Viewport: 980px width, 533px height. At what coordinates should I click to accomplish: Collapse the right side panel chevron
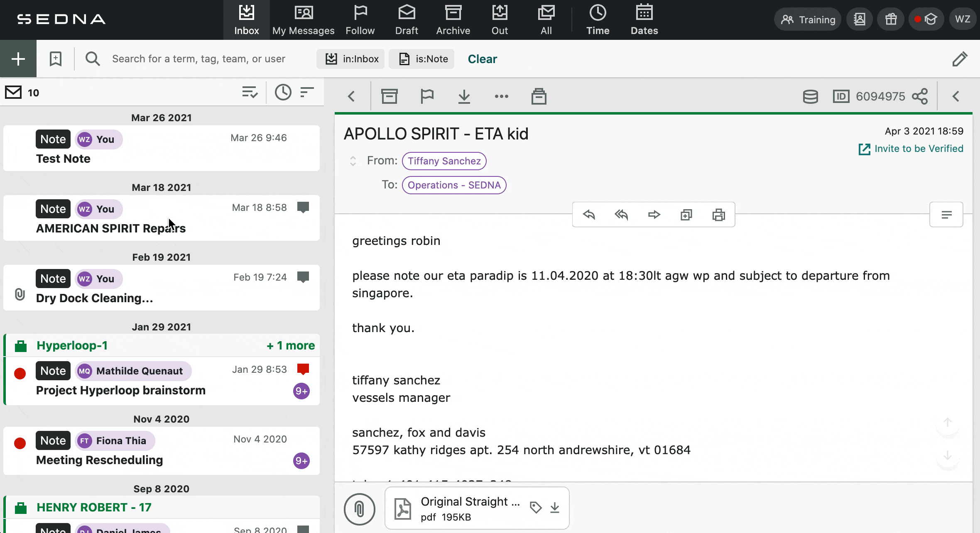pyautogui.click(x=956, y=96)
